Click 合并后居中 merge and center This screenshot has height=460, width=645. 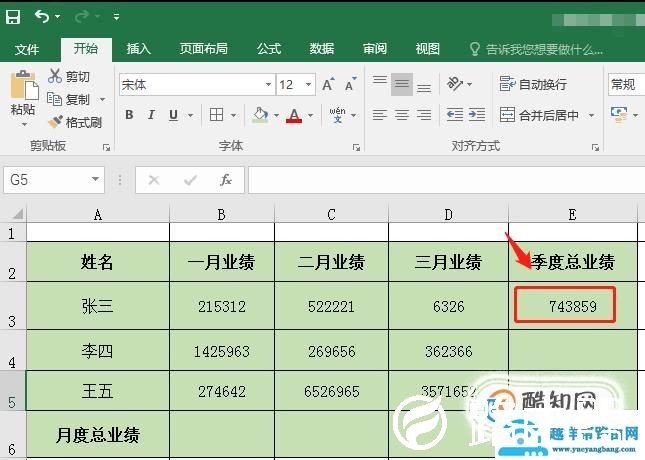[x=539, y=115]
